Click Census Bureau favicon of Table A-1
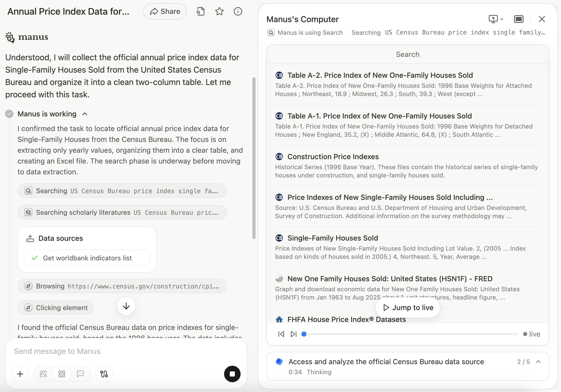Image resolution: width=561 pixels, height=392 pixels. point(279,116)
